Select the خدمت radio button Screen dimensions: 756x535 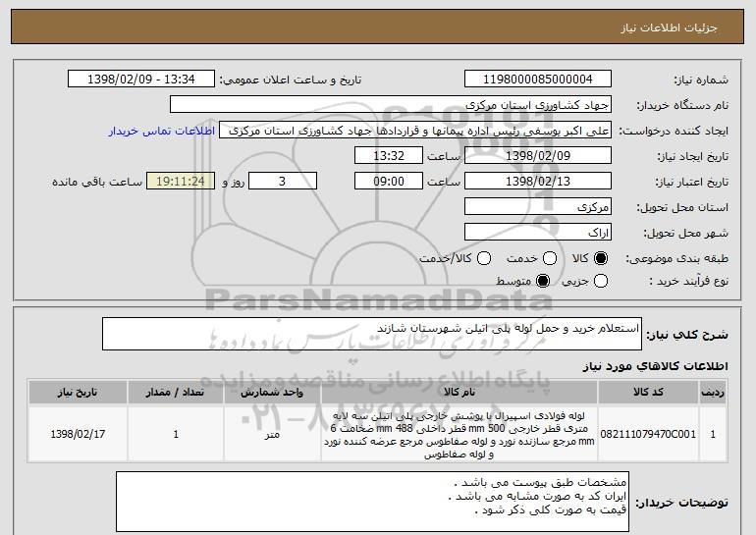pyautogui.click(x=550, y=258)
